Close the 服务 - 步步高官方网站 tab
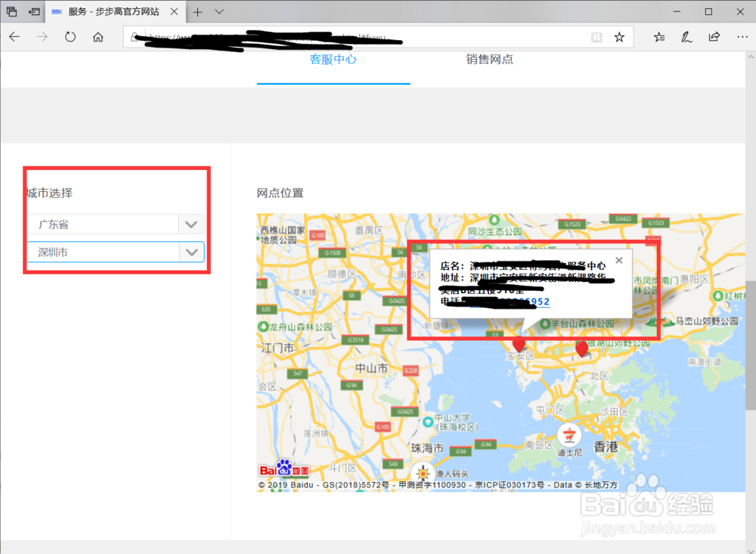The image size is (756, 554). [175, 11]
